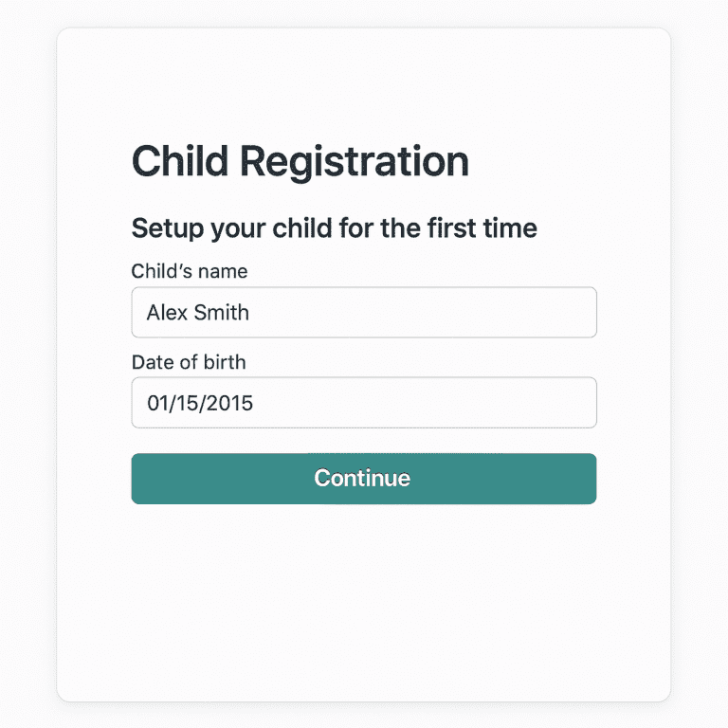Click the "Date of birth" label
728x728 pixels.
[188, 362]
